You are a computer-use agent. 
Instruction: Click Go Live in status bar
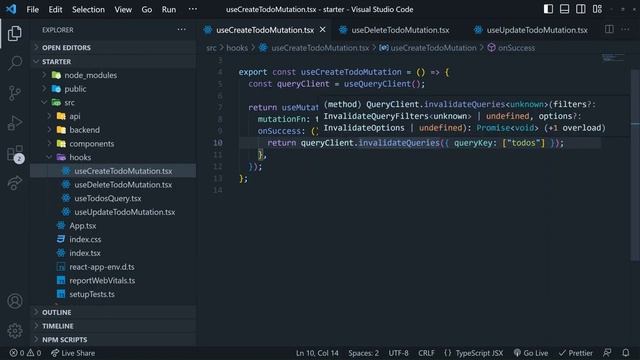click(531, 353)
